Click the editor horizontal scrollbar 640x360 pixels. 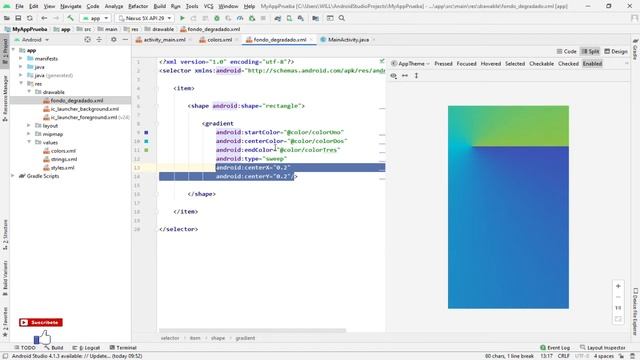coord(252,330)
